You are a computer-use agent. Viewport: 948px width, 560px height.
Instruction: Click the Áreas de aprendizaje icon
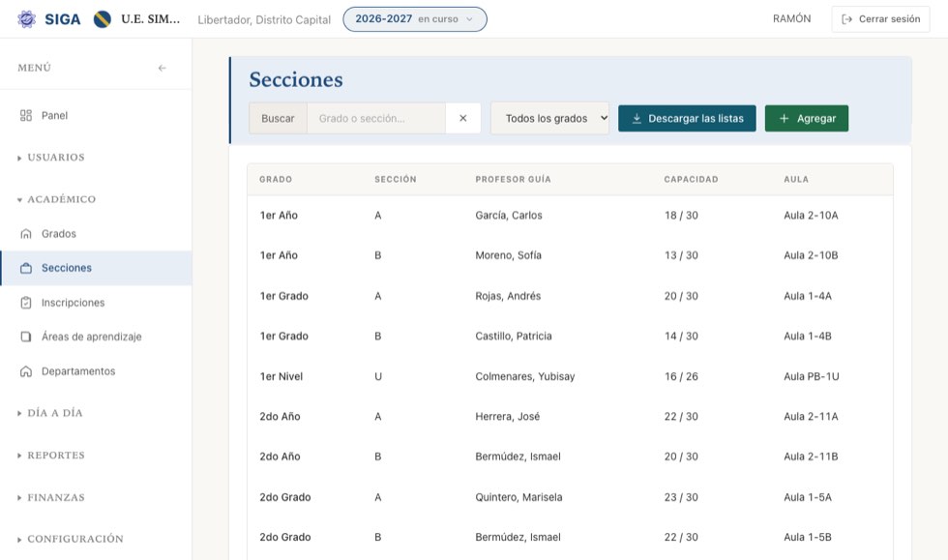tap(25, 337)
